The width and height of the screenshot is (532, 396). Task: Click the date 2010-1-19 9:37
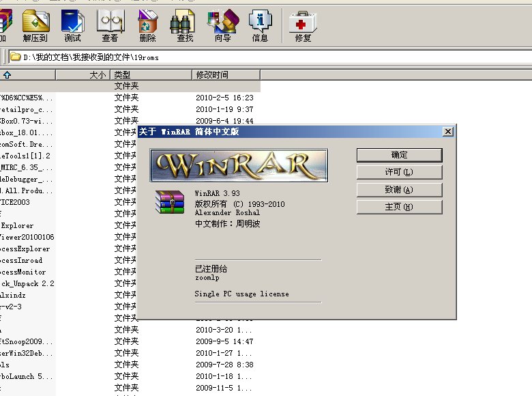[x=224, y=109]
